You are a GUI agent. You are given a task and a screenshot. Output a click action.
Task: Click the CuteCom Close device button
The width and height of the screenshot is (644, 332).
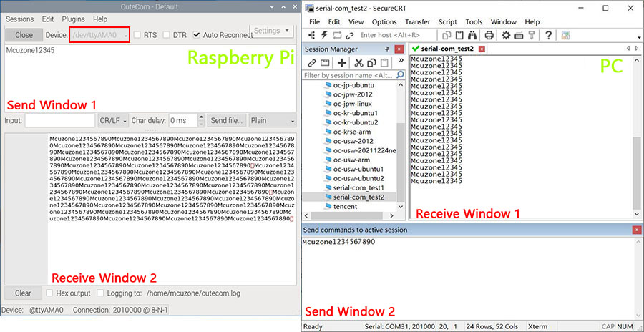click(x=24, y=35)
